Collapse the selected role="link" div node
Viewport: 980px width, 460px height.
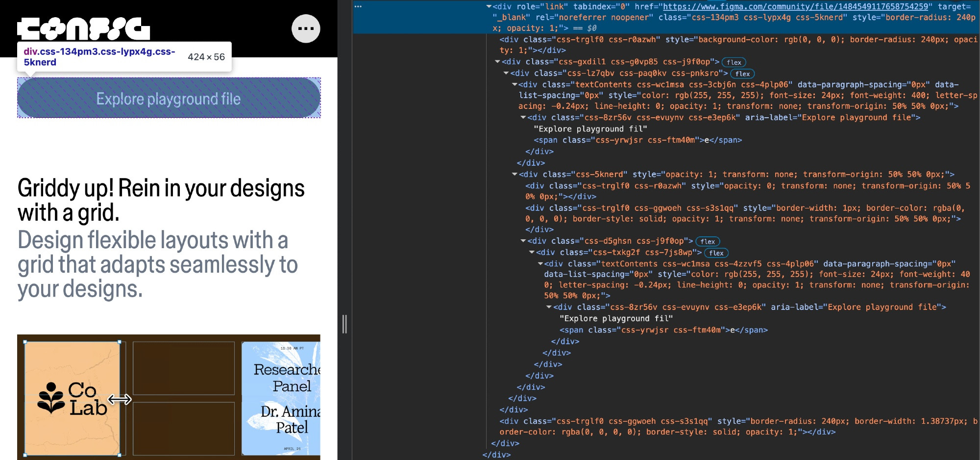click(x=489, y=7)
